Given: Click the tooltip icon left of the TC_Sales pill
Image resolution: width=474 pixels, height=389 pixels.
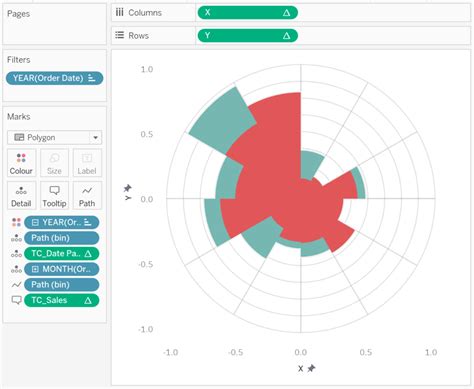Looking at the screenshot, I should point(16,300).
